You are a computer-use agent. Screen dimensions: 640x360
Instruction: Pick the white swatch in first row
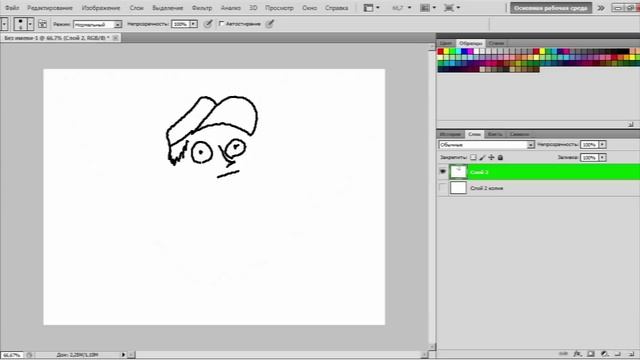(476, 51)
